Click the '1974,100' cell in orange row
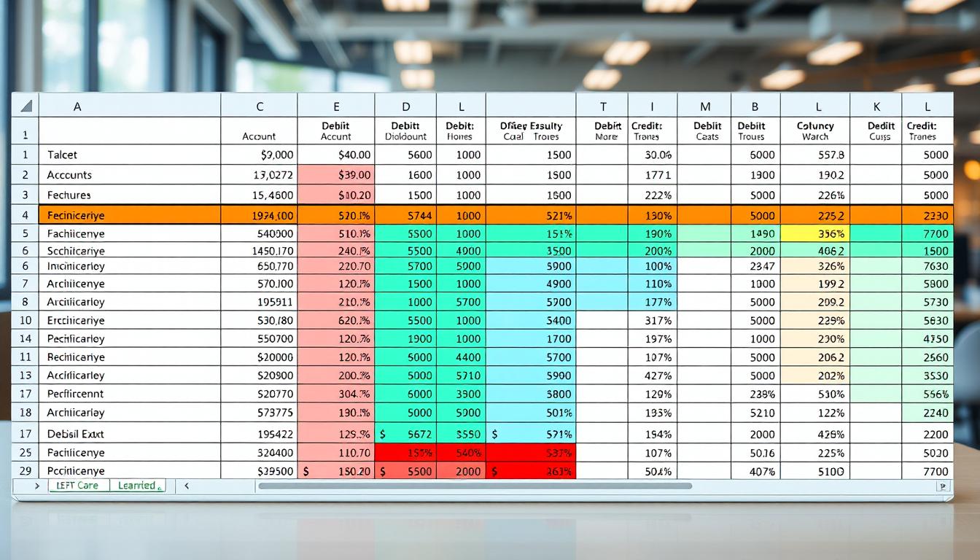980x560 pixels. [x=260, y=215]
